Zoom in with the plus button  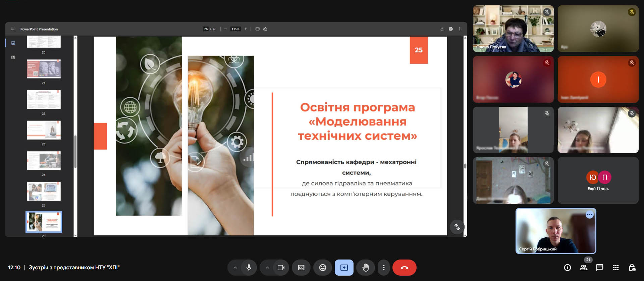(246, 29)
